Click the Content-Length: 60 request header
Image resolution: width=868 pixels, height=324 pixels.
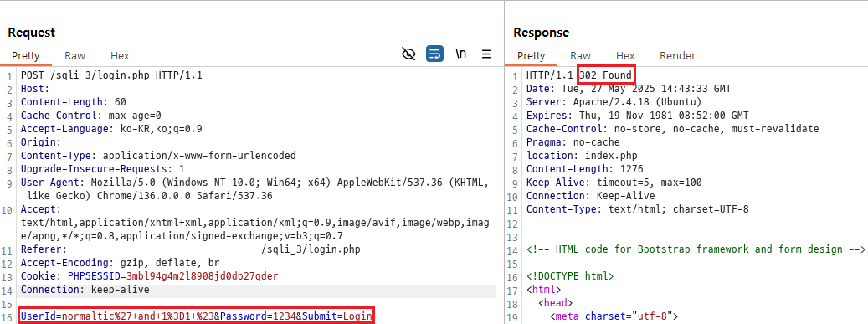pyautogui.click(x=73, y=102)
